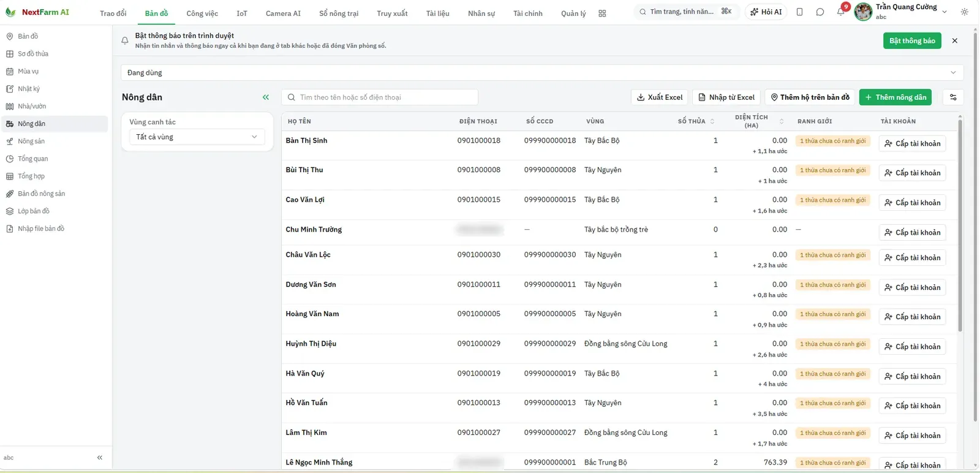Open farmer Hoàng Văn Nam row name
The image size is (980, 473).
pos(312,314)
